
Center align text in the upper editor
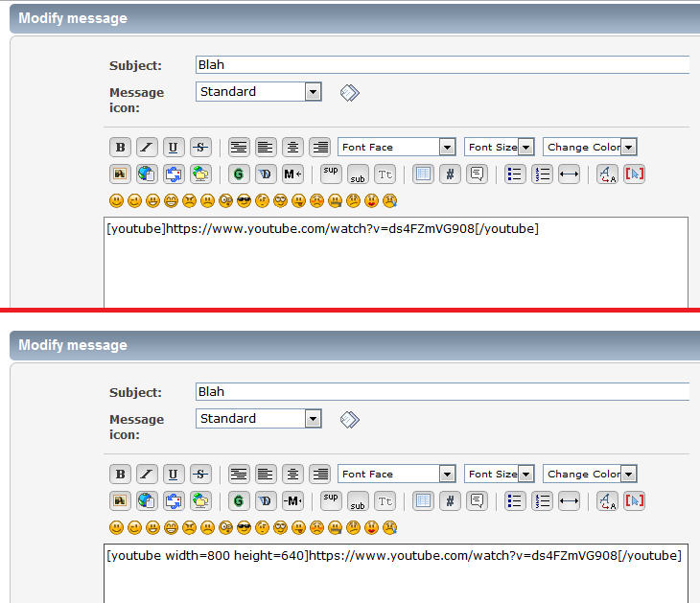click(292, 148)
